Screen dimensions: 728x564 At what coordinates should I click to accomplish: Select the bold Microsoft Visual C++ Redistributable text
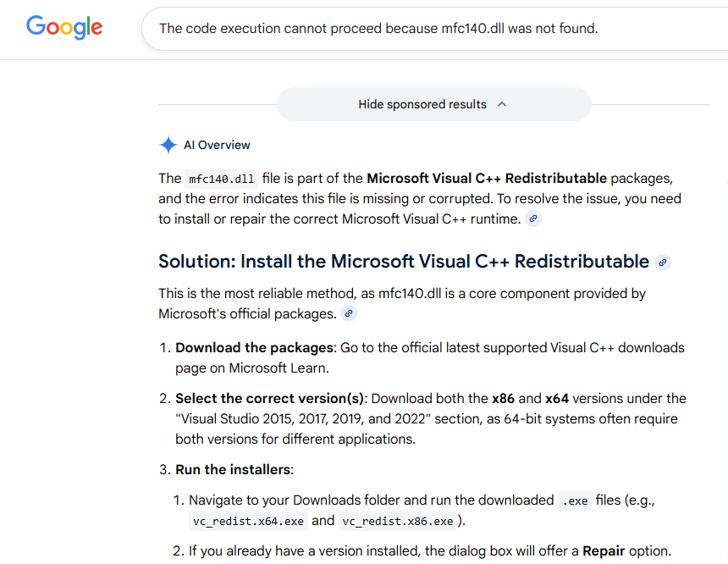coord(486,178)
